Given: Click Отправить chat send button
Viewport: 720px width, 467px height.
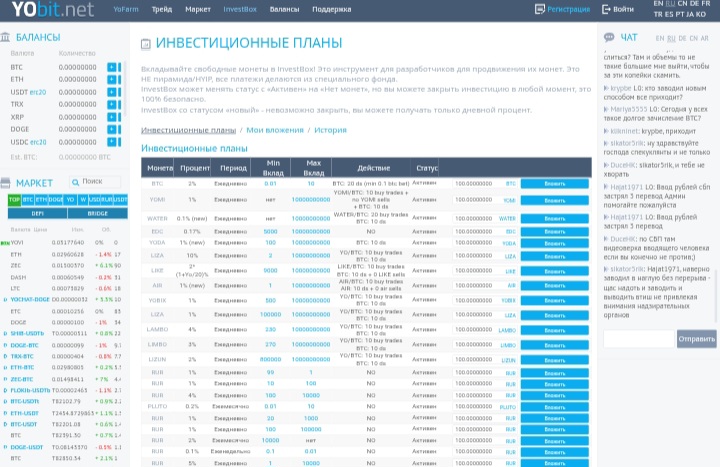Looking at the screenshot, I should (x=697, y=339).
